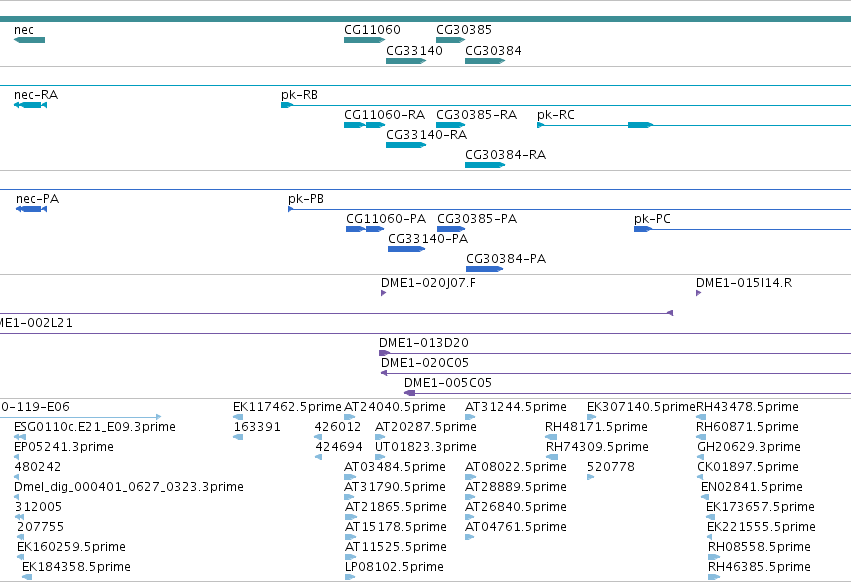Click the RH74309.5prime EST label

[597, 447]
